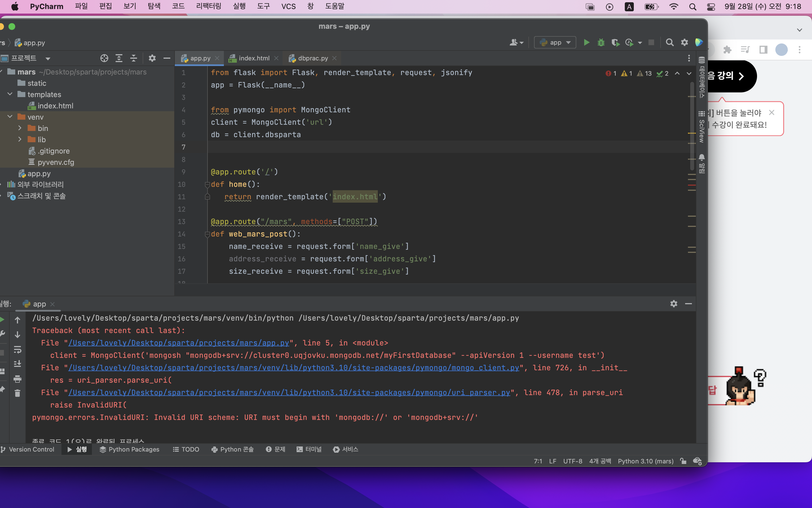Open Search Everywhere magnifier in PyCharm toolbar
The width and height of the screenshot is (812, 508).
[669, 42]
